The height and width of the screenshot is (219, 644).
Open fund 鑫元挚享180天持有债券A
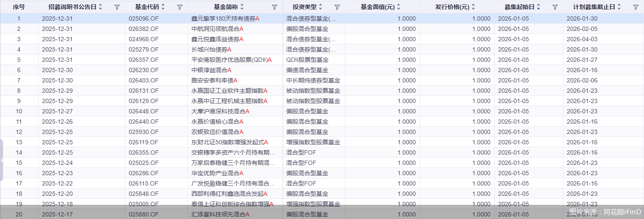click(x=225, y=18)
